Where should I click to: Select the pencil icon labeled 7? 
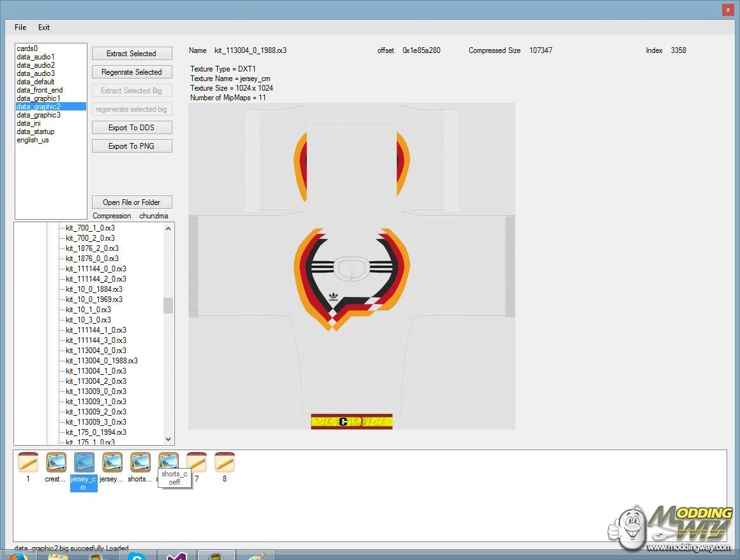[x=197, y=462]
